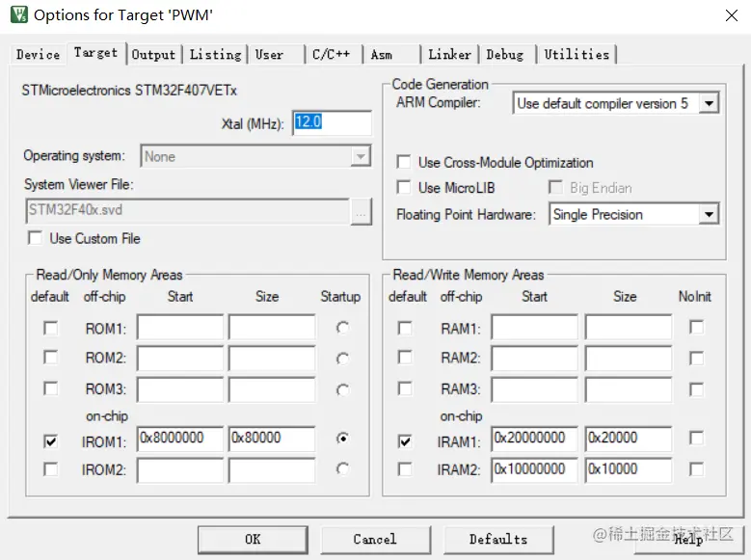
Task: Check the IROM2 default checkbox
Action: pos(51,469)
